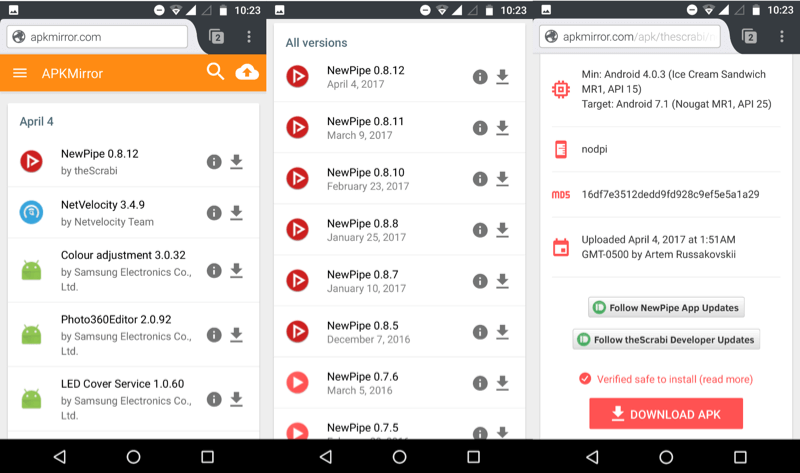
Task: Show info for NewPipe 0.8.12 by theScrabi
Action: pyautogui.click(x=214, y=162)
